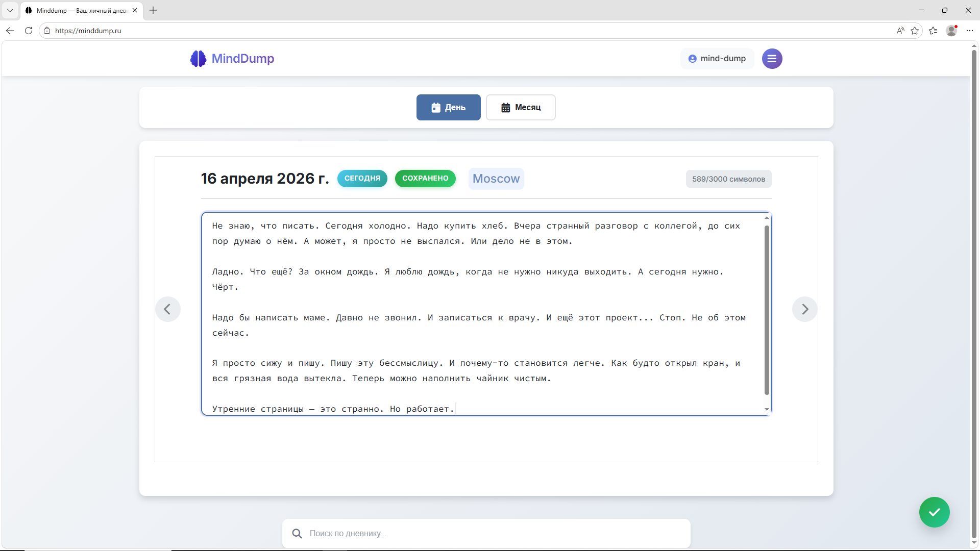
Task: Click the MindDump wordmark link
Action: pos(243,59)
